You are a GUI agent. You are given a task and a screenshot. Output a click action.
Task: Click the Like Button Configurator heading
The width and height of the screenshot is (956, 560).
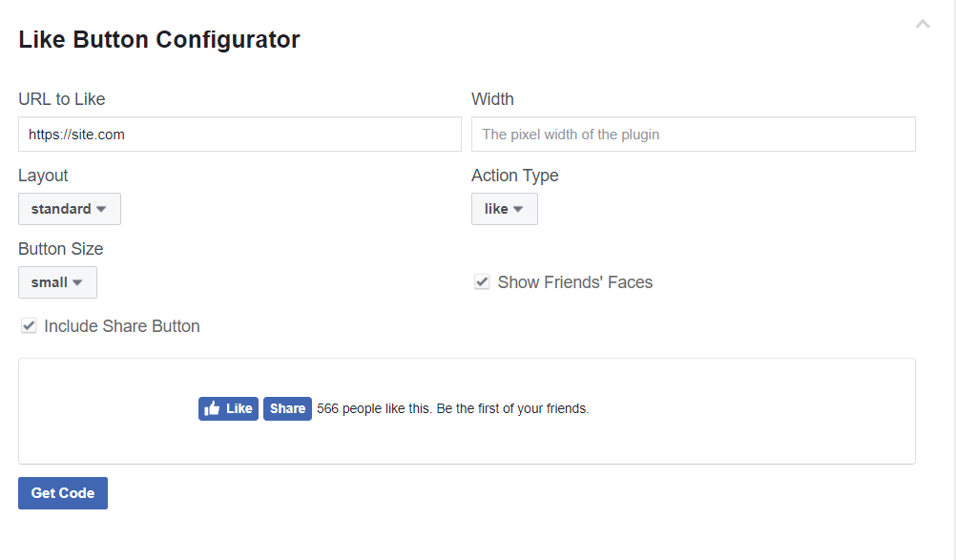tap(159, 40)
